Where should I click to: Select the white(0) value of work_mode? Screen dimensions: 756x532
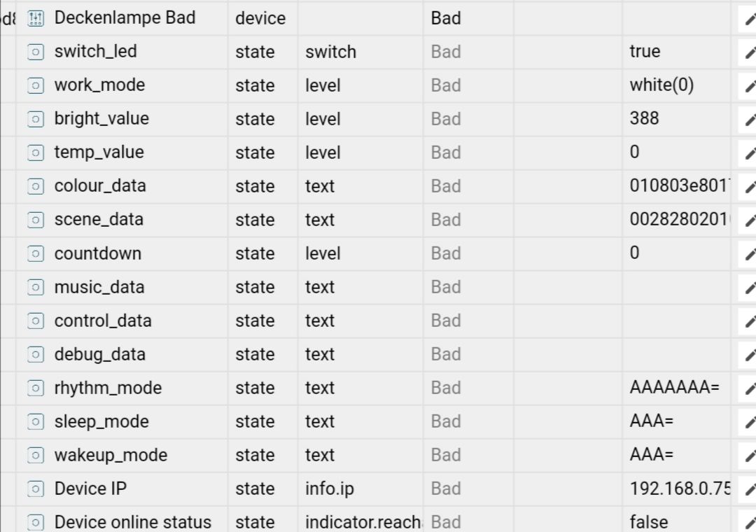(661, 85)
